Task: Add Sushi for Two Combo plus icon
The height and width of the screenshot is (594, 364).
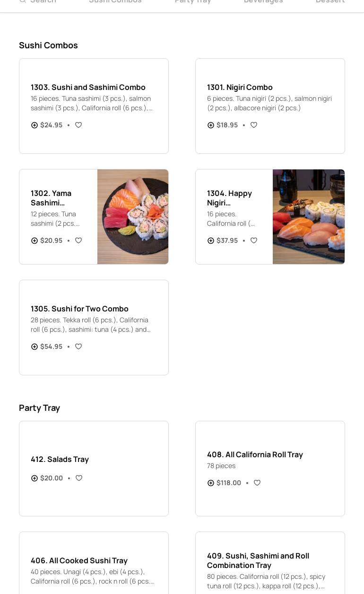Action: pyautogui.click(x=35, y=346)
